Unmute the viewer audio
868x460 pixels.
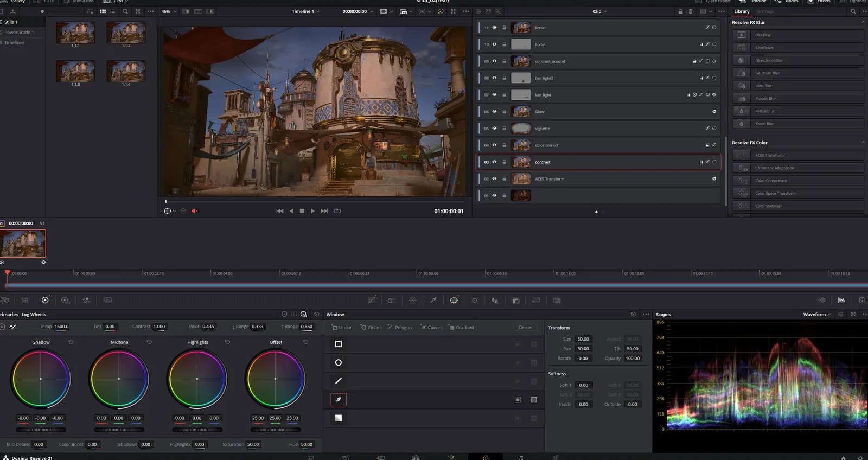click(x=195, y=211)
